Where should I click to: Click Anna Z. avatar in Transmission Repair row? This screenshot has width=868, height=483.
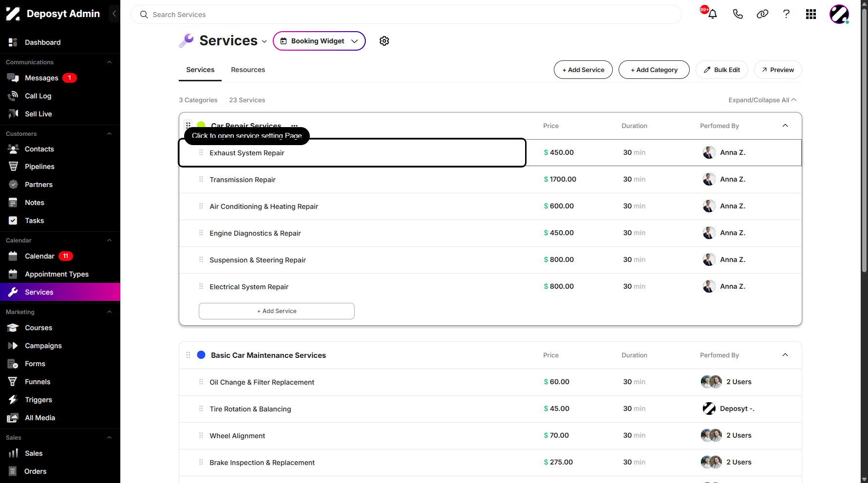coord(709,179)
